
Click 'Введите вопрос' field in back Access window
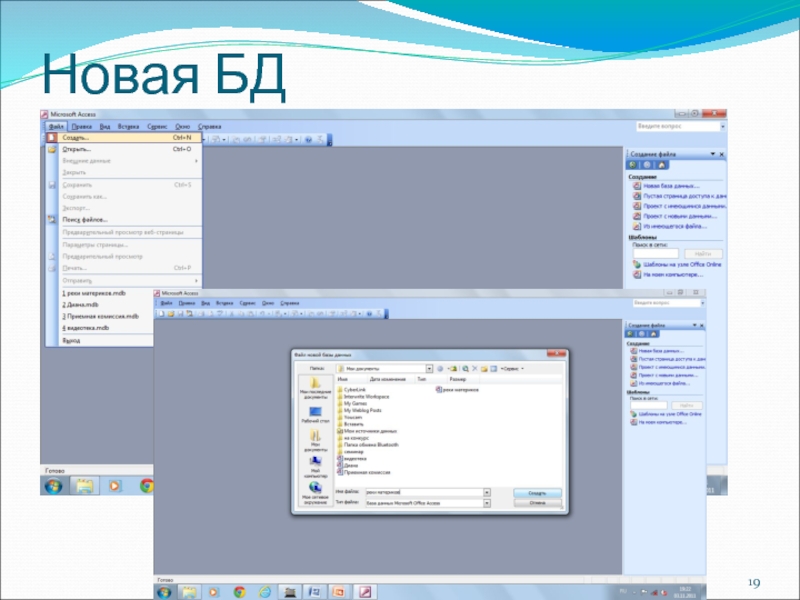(x=678, y=127)
